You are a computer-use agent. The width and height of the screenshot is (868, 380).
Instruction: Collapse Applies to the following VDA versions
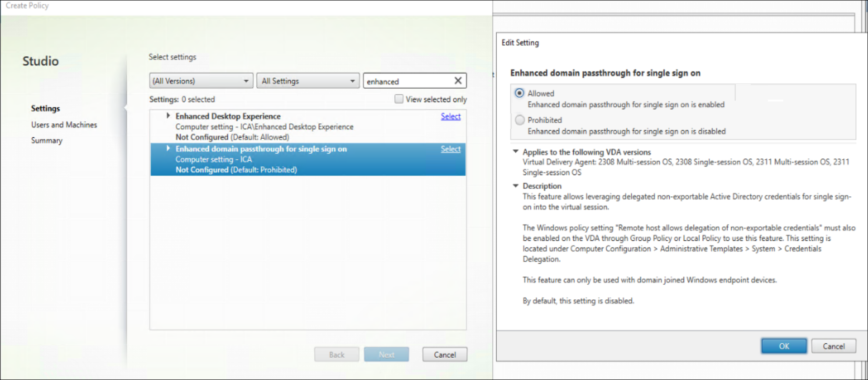tap(515, 152)
